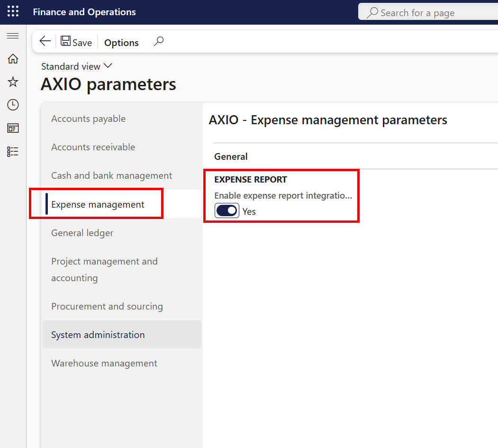Click the Options menu
The width and height of the screenshot is (498, 448).
pyautogui.click(x=121, y=42)
